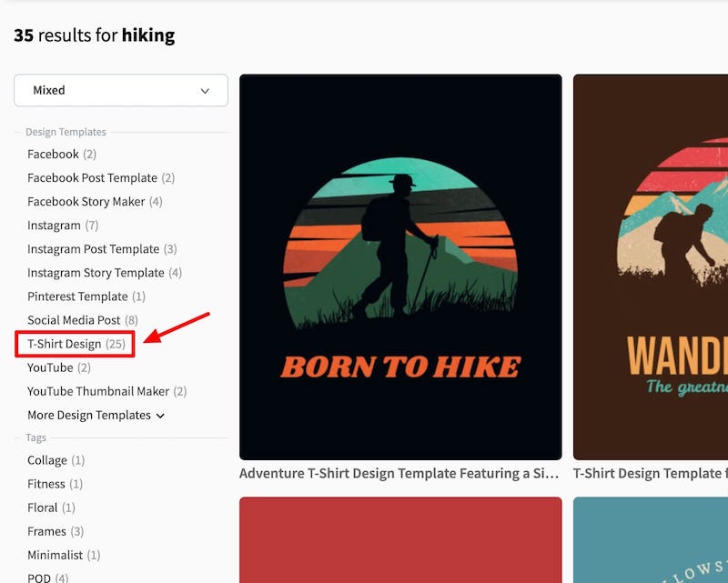
Task: Open the Born To Hike template
Action: 400,266
